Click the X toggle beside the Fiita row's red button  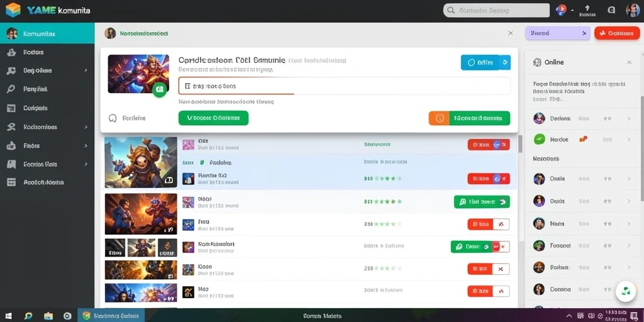(501, 225)
